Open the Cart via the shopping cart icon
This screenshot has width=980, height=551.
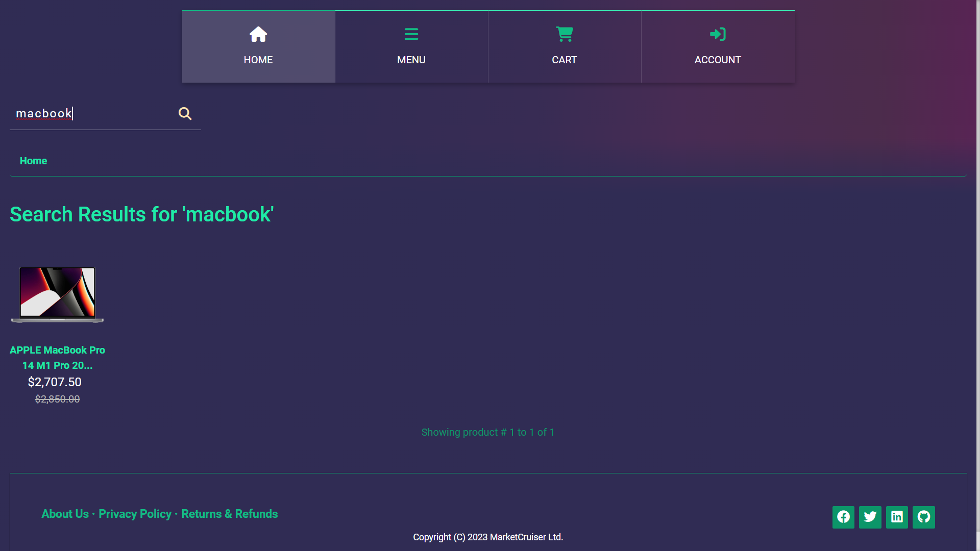565,34
